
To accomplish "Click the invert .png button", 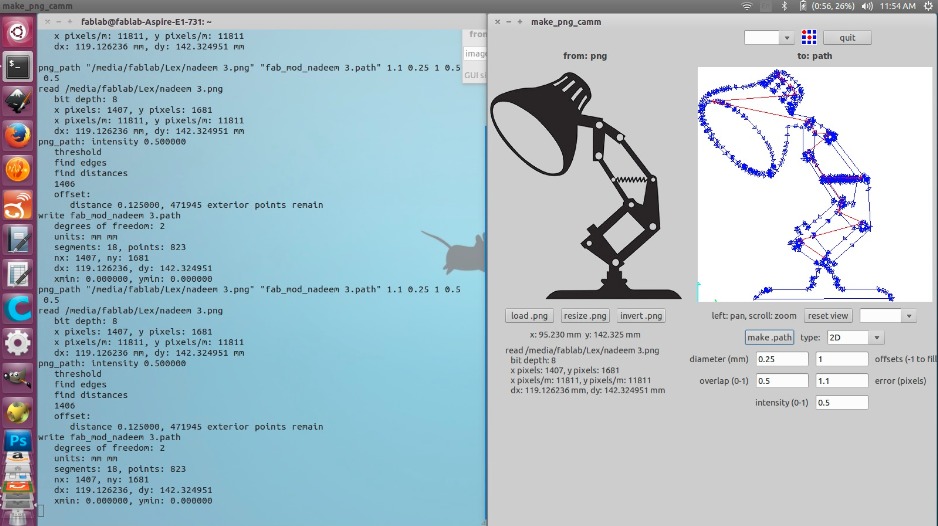I will (641, 316).
